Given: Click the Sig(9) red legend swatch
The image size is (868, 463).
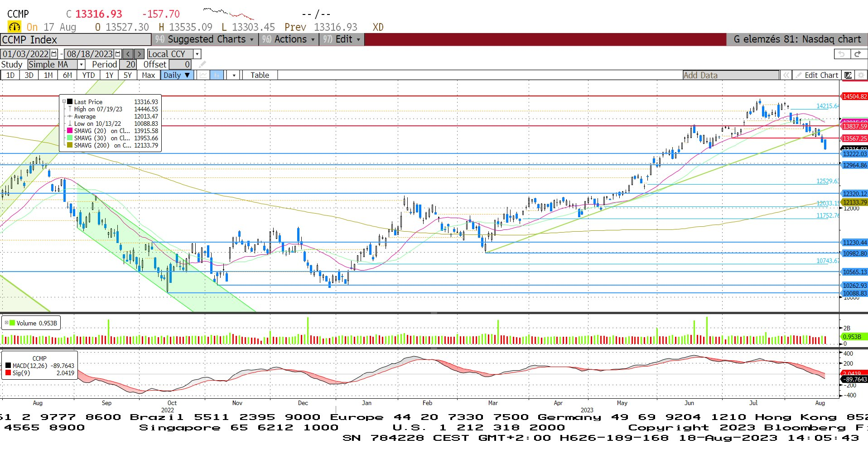Looking at the screenshot, I should [8, 372].
